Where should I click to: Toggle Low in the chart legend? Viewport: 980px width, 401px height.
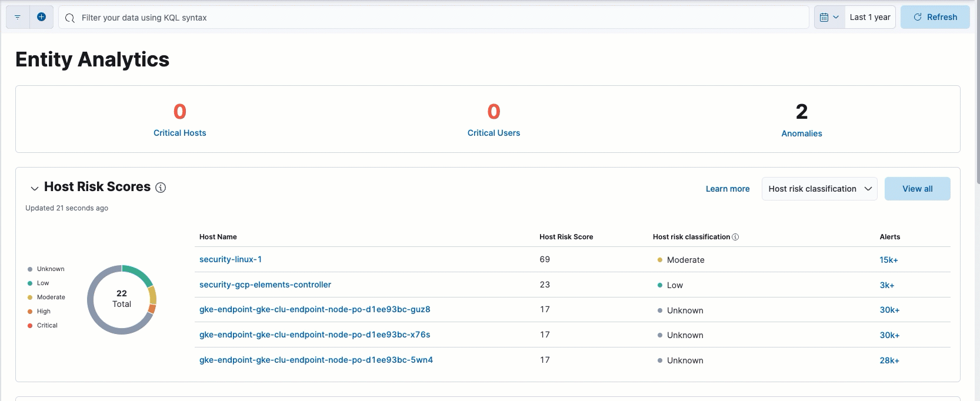43,283
